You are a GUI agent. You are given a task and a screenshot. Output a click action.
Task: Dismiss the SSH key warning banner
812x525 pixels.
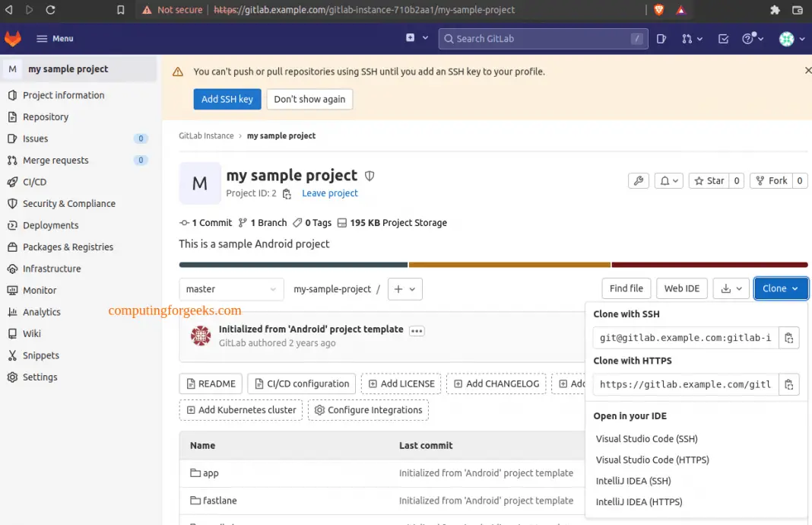[x=807, y=71]
